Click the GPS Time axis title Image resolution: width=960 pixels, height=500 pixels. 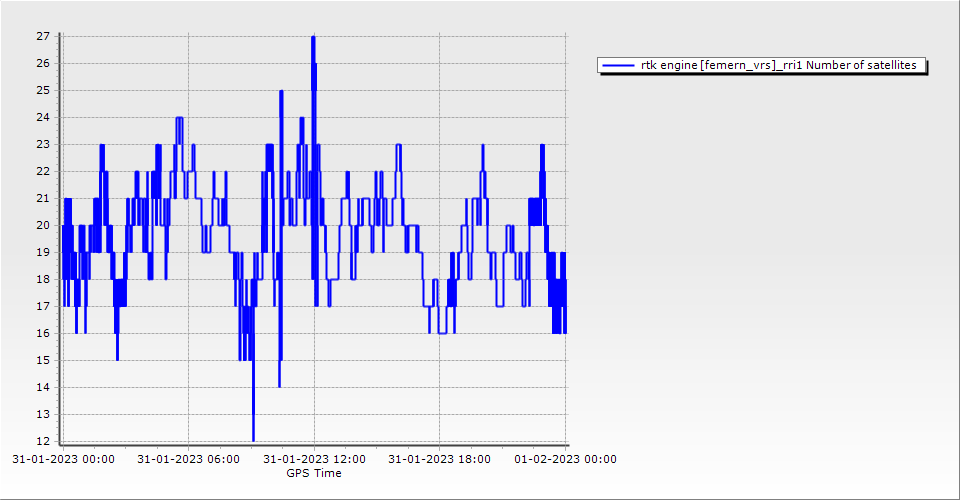pyautogui.click(x=314, y=473)
